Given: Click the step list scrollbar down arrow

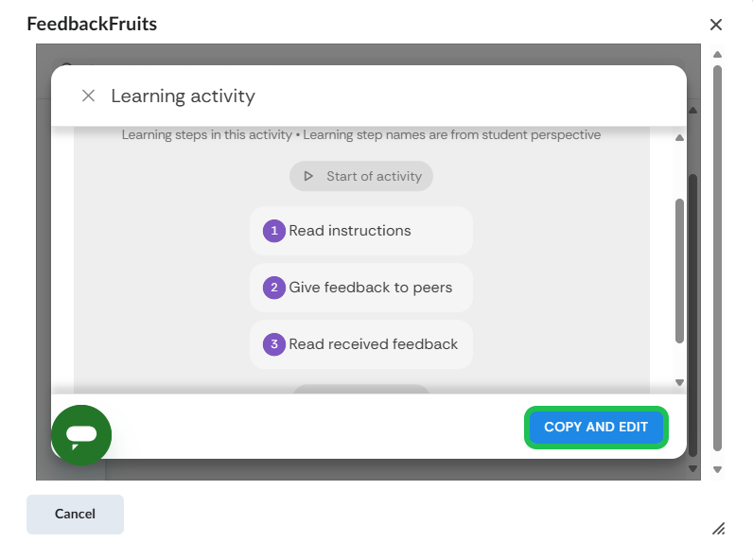Looking at the screenshot, I should (679, 382).
